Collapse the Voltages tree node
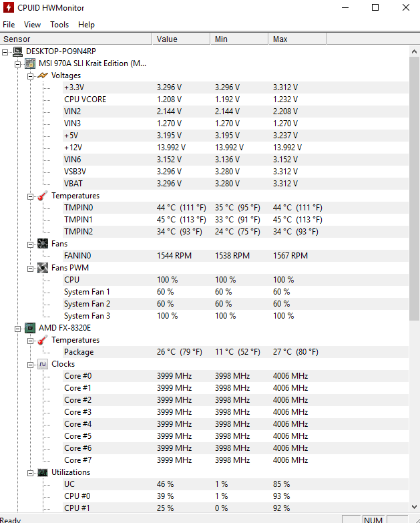The height and width of the screenshot is (523, 420). [30, 76]
